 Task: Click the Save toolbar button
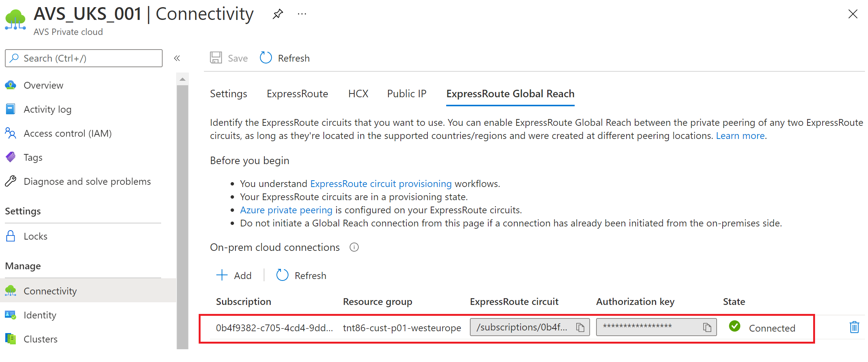click(x=229, y=58)
